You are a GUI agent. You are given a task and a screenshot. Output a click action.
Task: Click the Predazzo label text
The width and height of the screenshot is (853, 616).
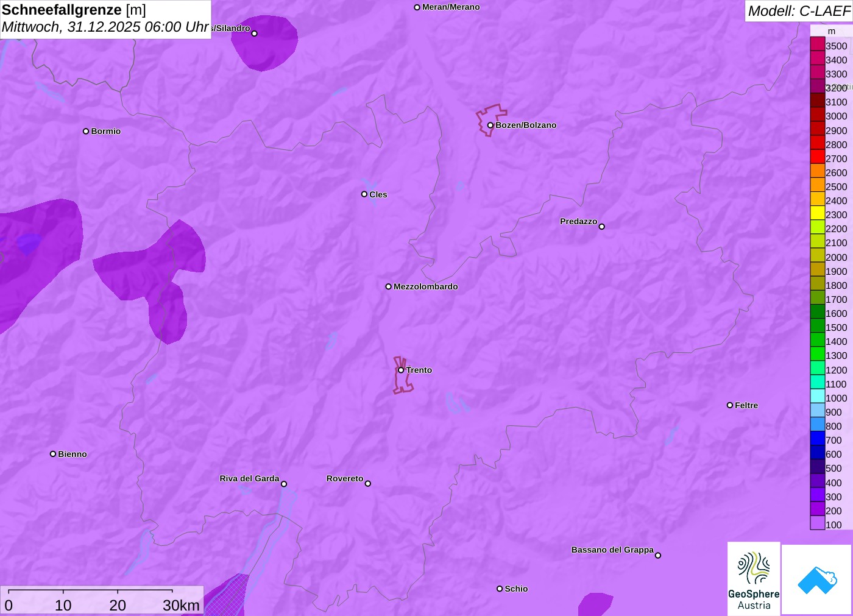point(579,221)
